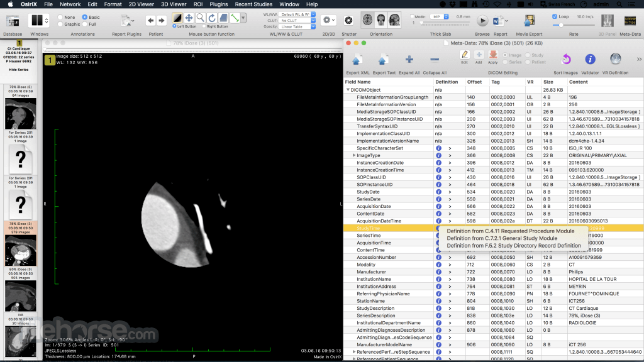Click the Collapse All button

click(435, 60)
